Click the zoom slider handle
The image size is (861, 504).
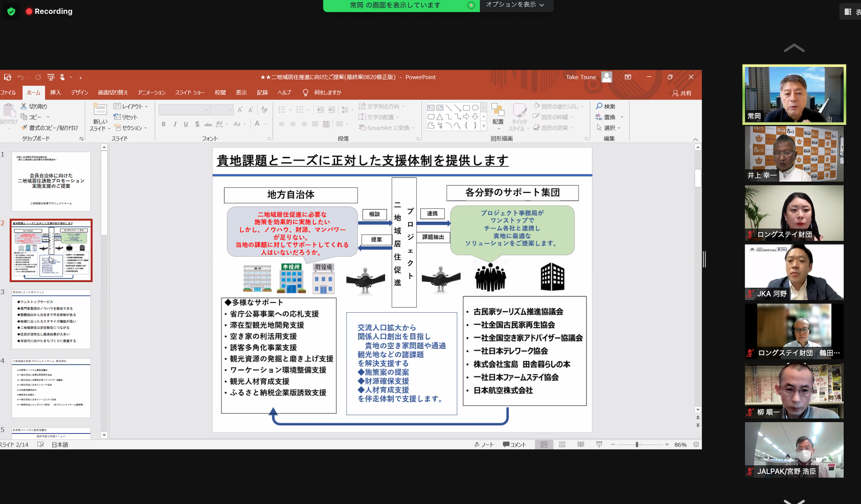click(x=637, y=444)
